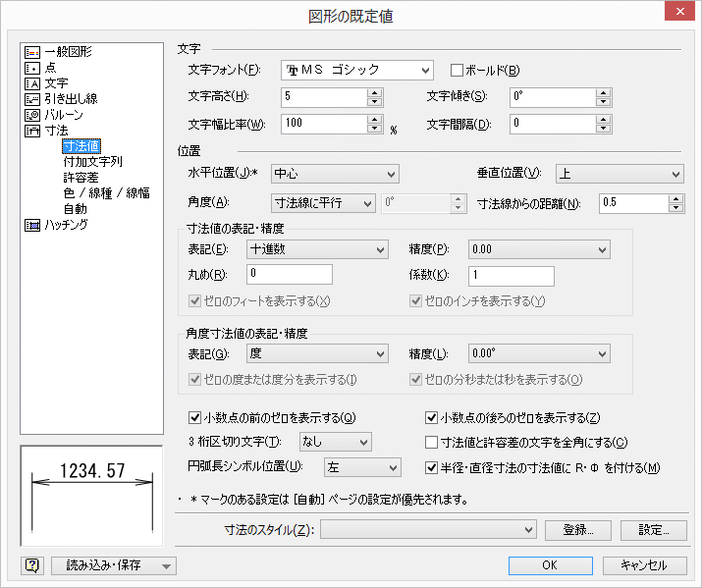Viewport: 702px width, 588px height.
Task: Select the 点 category icon
Action: 32,68
